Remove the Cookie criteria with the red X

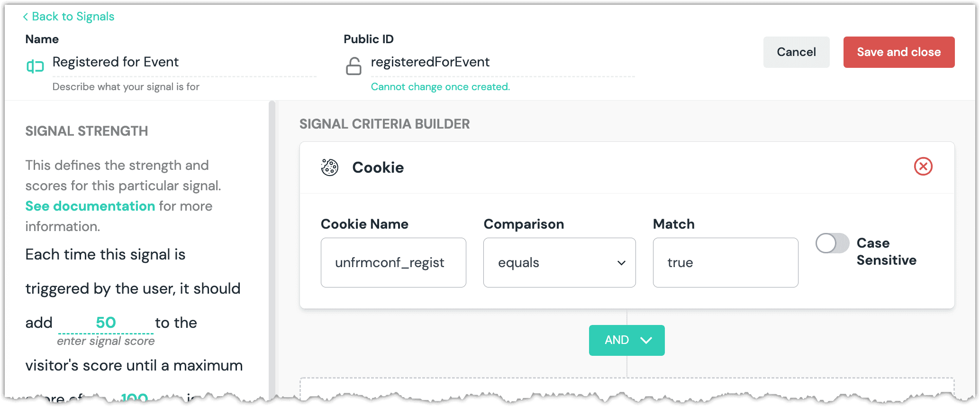(x=923, y=167)
